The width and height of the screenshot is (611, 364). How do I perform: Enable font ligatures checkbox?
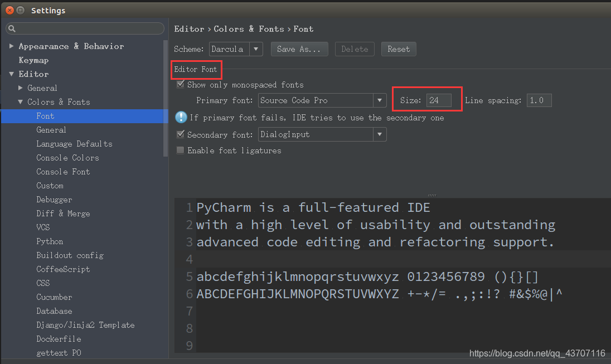click(181, 150)
